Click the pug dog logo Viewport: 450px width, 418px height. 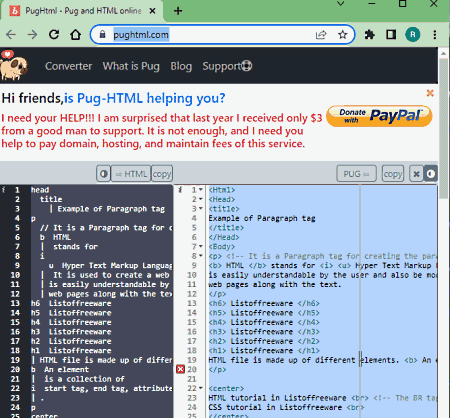[13, 65]
